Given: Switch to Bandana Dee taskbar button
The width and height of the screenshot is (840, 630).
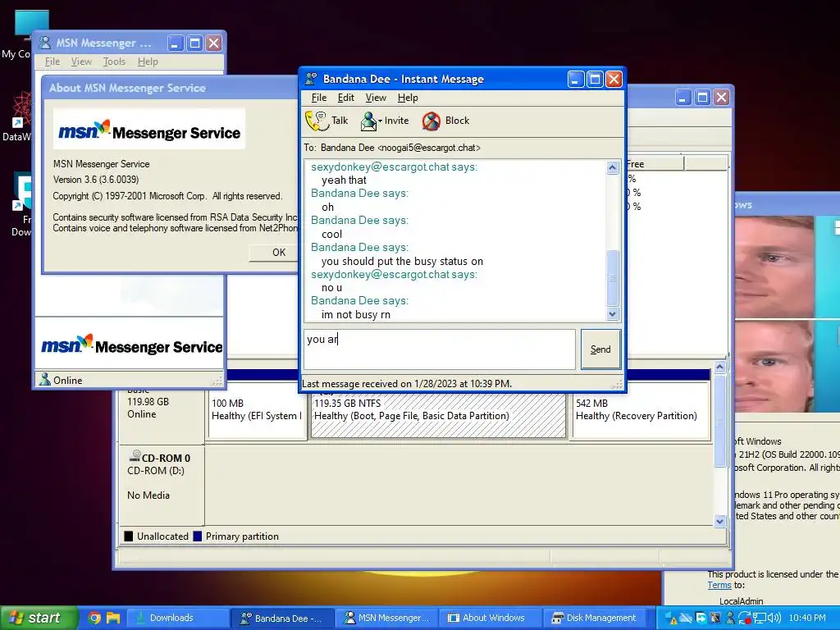Looking at the screenshot, I should [282, 619].
